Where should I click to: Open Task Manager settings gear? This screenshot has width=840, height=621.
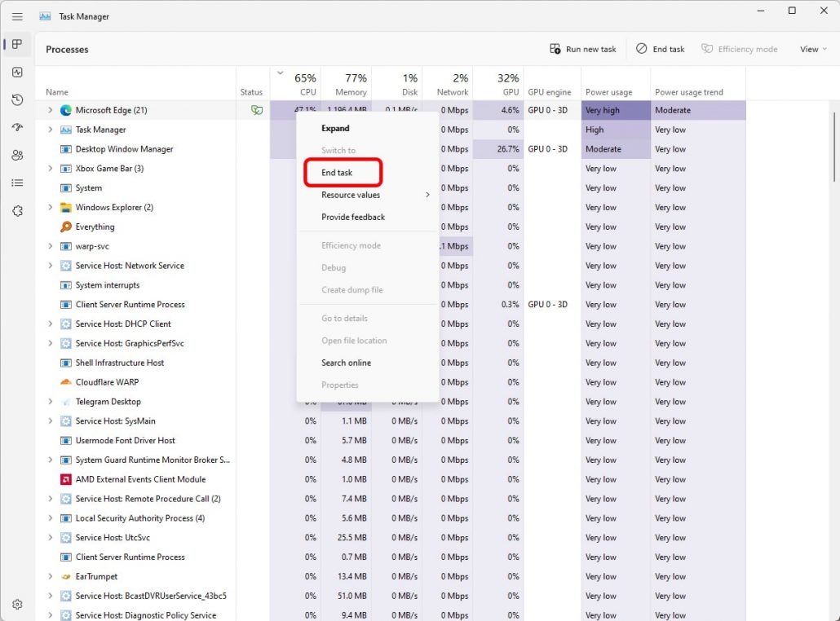pos(17,605)
